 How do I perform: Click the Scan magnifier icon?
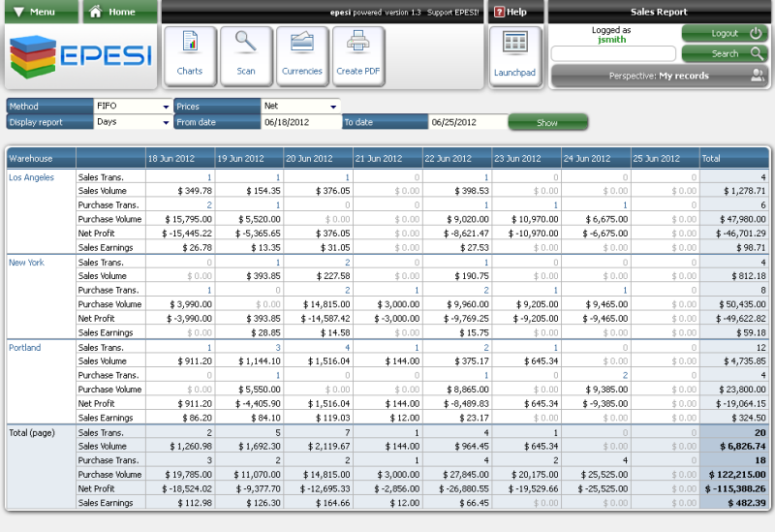[x=246, y=55]
